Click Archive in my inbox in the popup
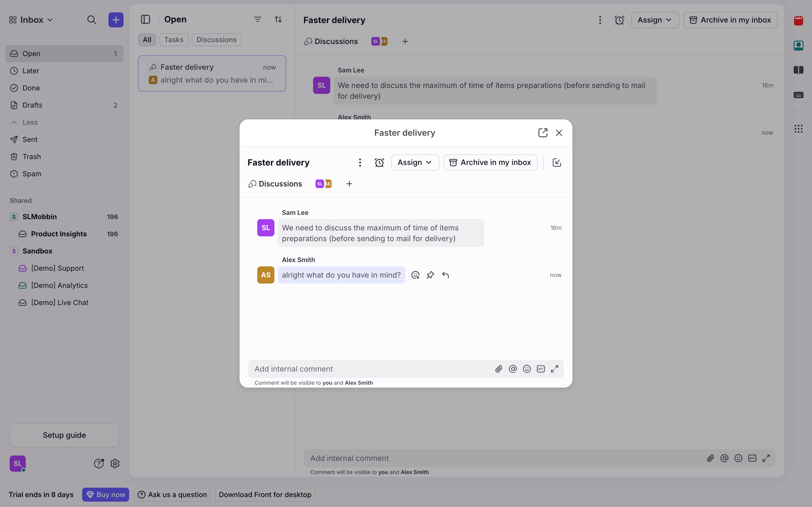Image resolution: width=812 pixels, height=507 pixels. tap(490, 163)
